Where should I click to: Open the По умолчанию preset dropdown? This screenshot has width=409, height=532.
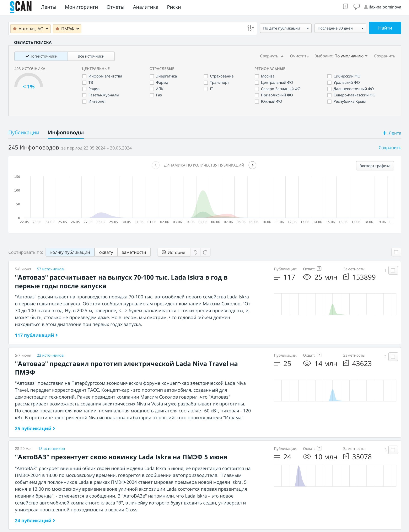pyautogui.click(x=351, y=56)
